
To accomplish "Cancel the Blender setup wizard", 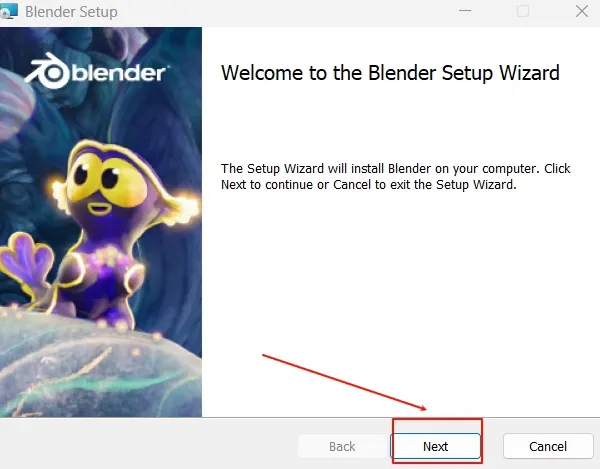I will tap(548, 446).
